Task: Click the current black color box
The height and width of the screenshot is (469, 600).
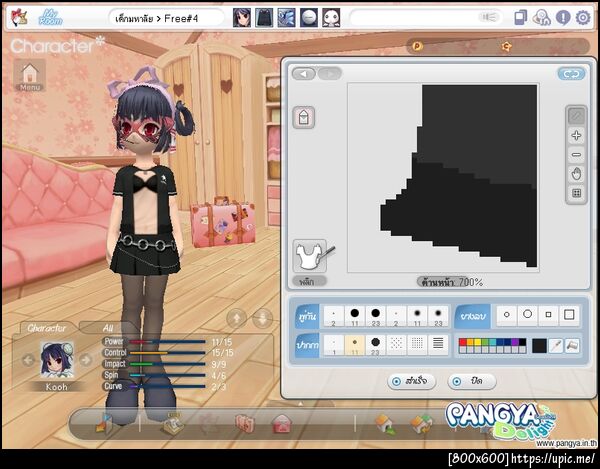Action: click(539, 346)
